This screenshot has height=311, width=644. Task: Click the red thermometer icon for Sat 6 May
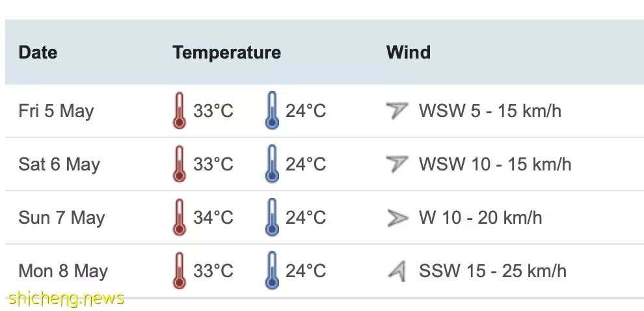tap(179, 164)
